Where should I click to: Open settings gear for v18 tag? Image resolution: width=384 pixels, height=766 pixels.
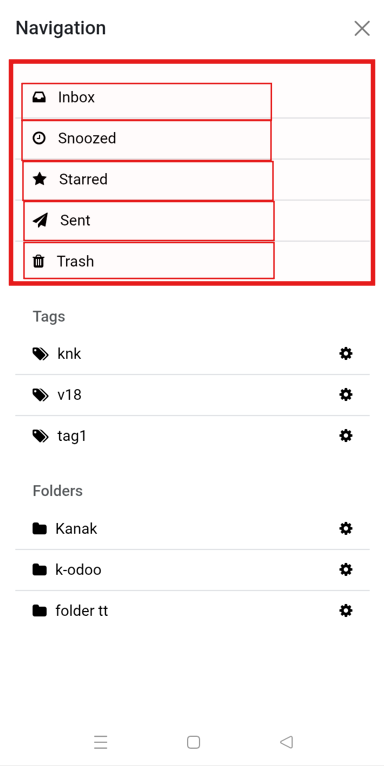click(346, 395)
